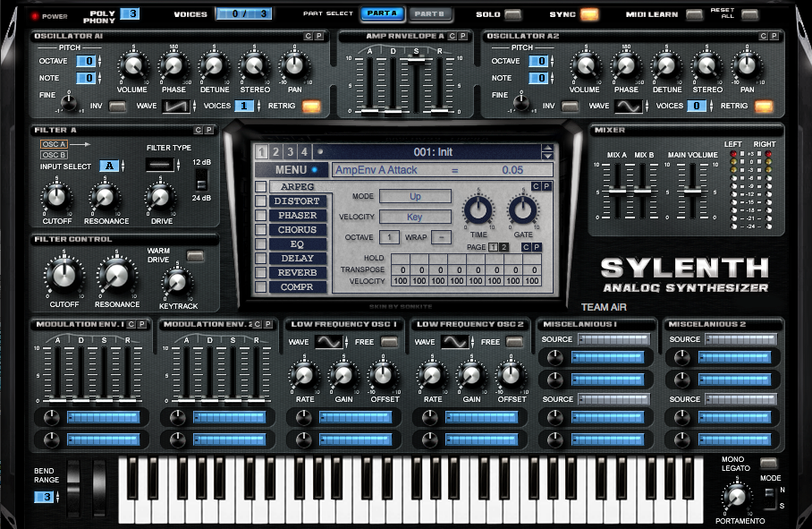This screenshot has height=529, width=812.
Task: Click the Oscillator A1 Detune knob
Action: tap(214, 66)
